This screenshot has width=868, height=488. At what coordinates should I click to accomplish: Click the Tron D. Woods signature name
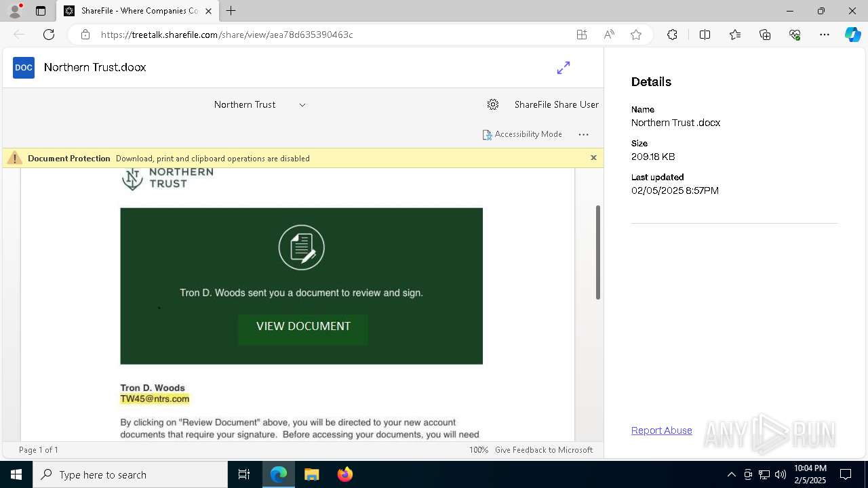point(153,388)
